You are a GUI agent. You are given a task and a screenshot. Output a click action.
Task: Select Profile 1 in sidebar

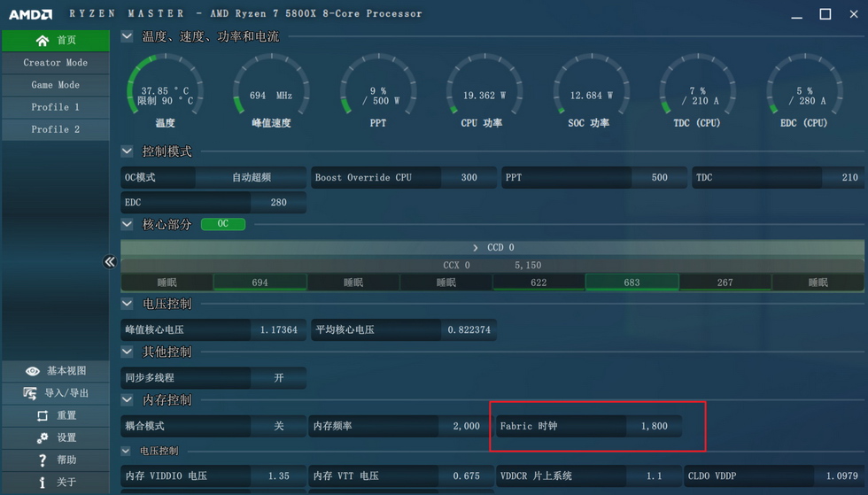56,107
